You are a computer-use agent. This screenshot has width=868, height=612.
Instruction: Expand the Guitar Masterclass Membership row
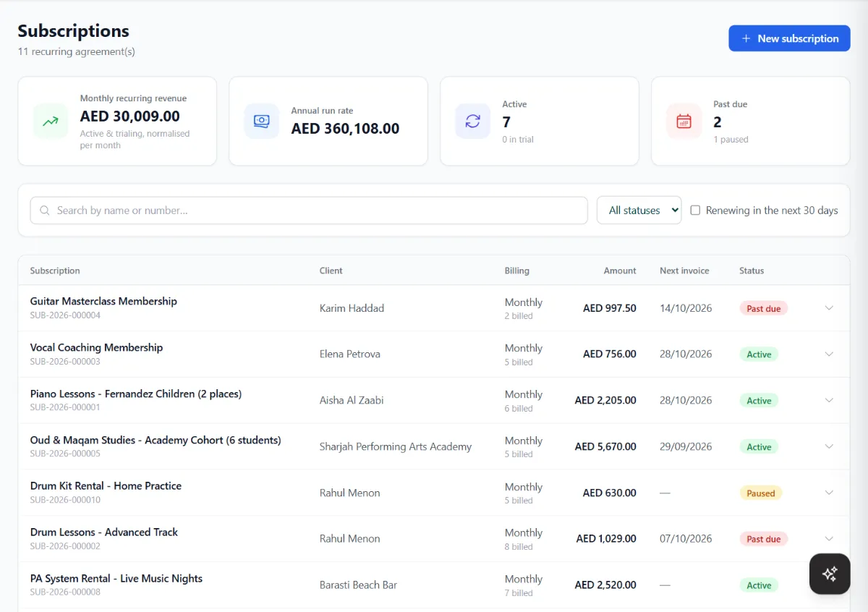click(x=829, y=307)
